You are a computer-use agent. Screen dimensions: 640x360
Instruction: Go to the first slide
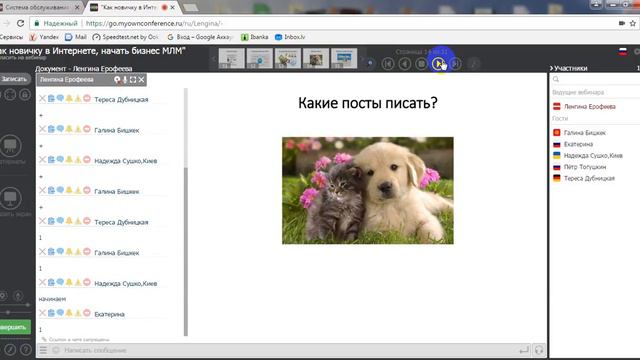(x=388, y=64)
